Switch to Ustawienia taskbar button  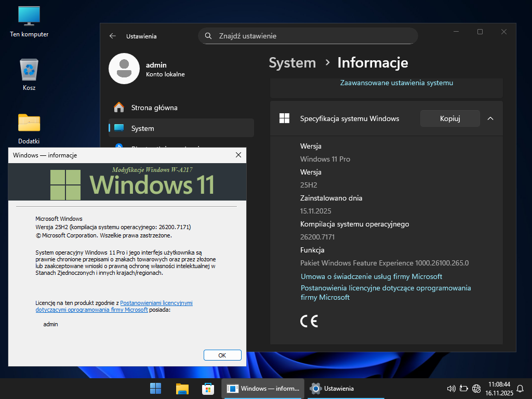(x=332, y=388)
